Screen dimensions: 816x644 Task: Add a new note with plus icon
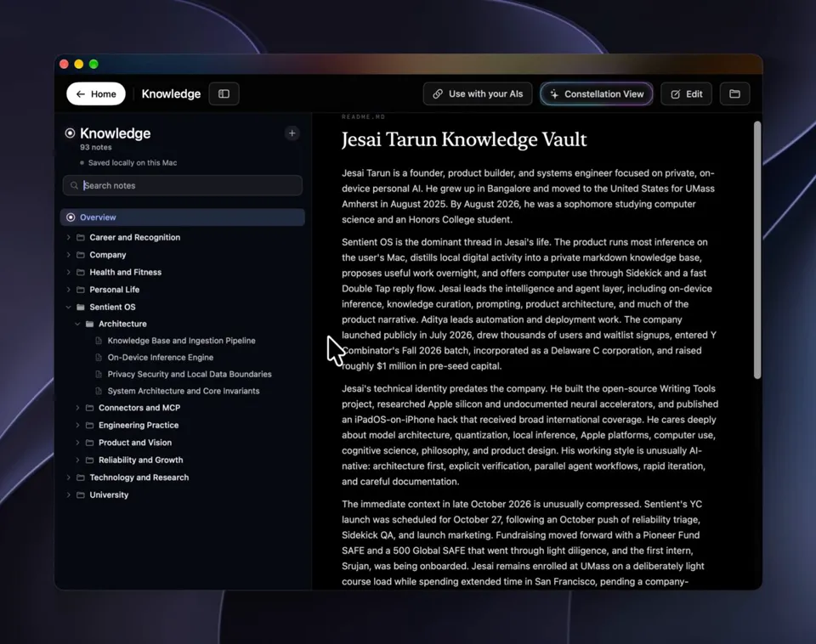(292, 133)
